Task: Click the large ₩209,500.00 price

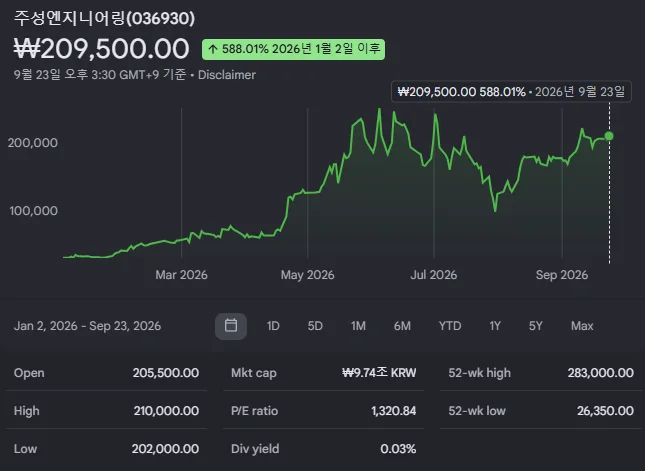Action: pyautogui.click(x=102, y=49)
